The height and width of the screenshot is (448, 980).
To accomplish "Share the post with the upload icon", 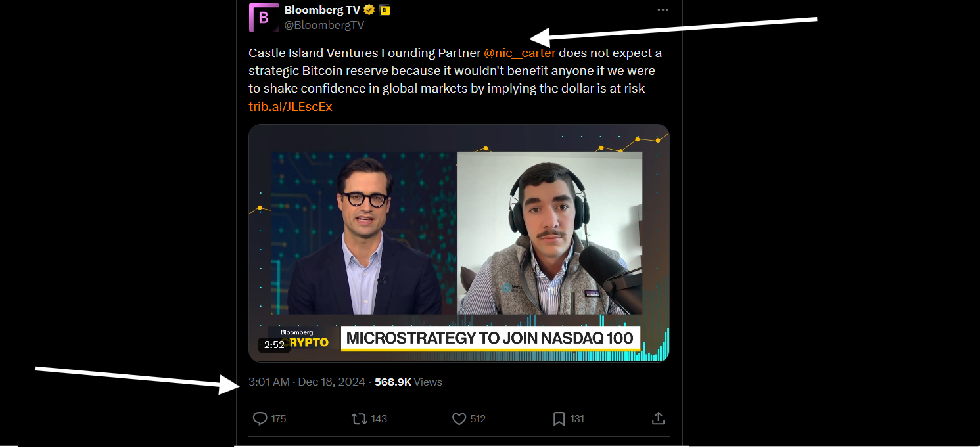I will point(658,418).
